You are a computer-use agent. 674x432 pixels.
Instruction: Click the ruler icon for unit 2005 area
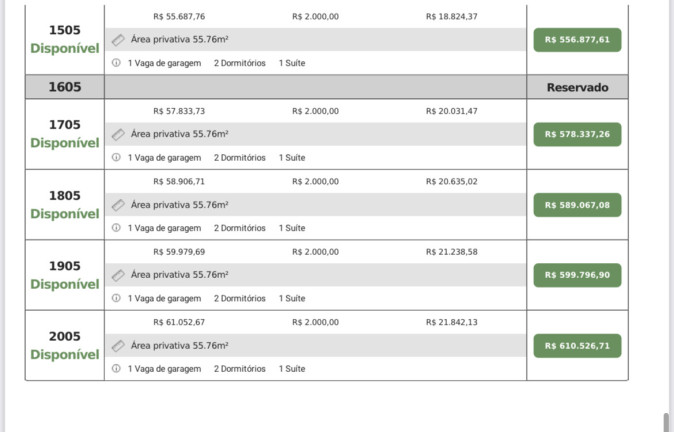(118, 346)
